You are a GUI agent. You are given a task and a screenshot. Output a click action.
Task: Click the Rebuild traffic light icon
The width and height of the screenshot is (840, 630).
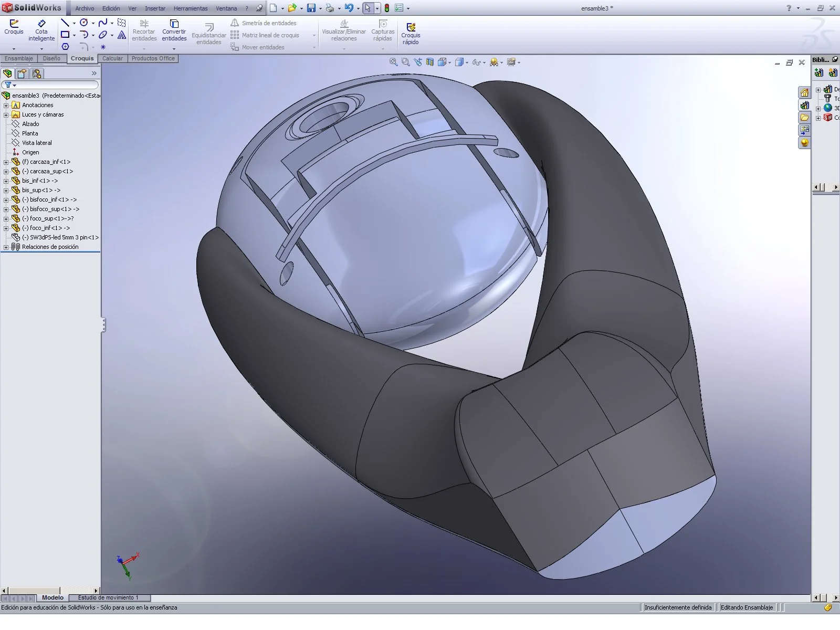point(387,8)
